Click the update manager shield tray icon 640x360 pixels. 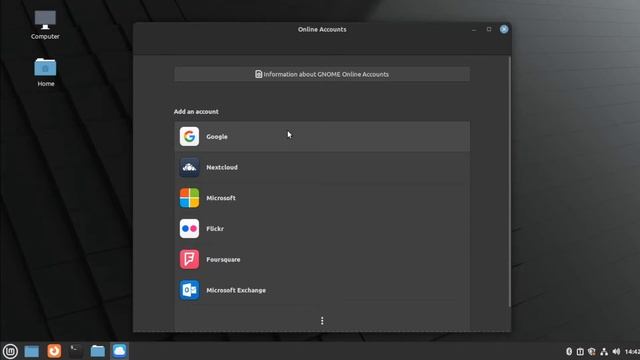[591, 351]
